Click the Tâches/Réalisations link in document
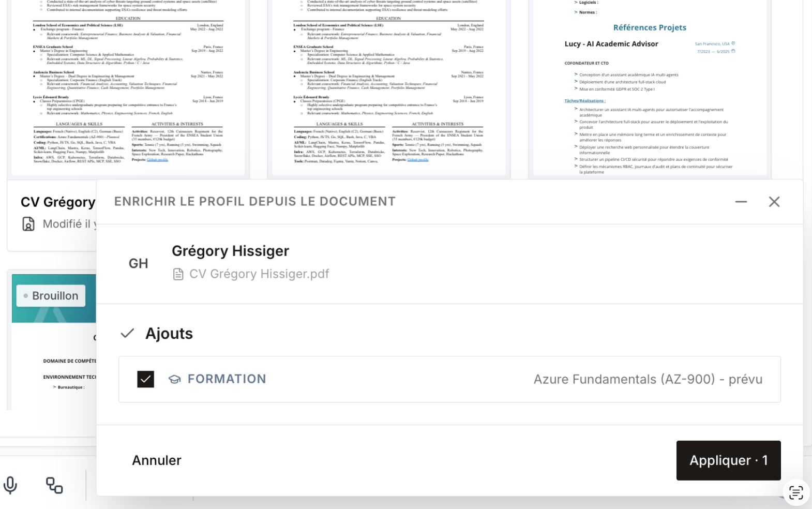 pos(585,101)
